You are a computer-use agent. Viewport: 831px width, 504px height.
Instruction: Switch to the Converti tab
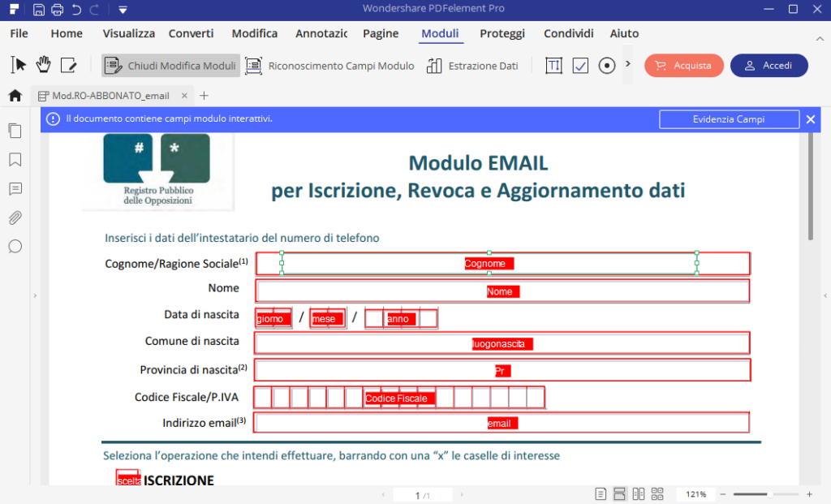[191, 33]
